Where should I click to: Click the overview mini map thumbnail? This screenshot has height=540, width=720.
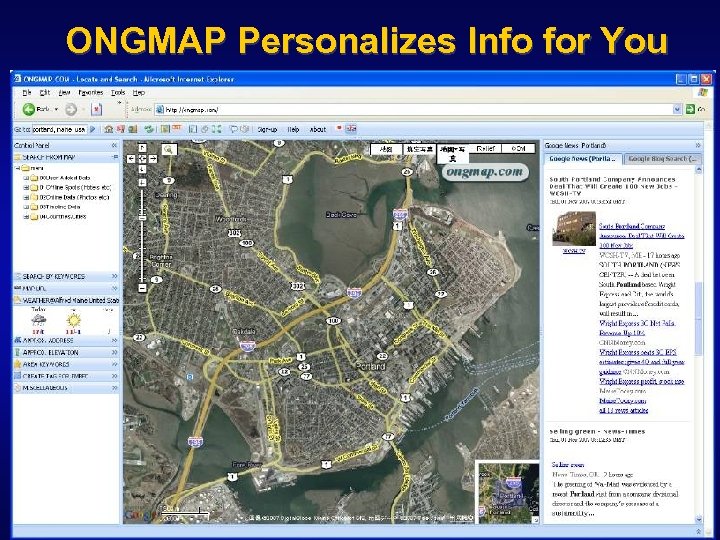click(506, 491)
